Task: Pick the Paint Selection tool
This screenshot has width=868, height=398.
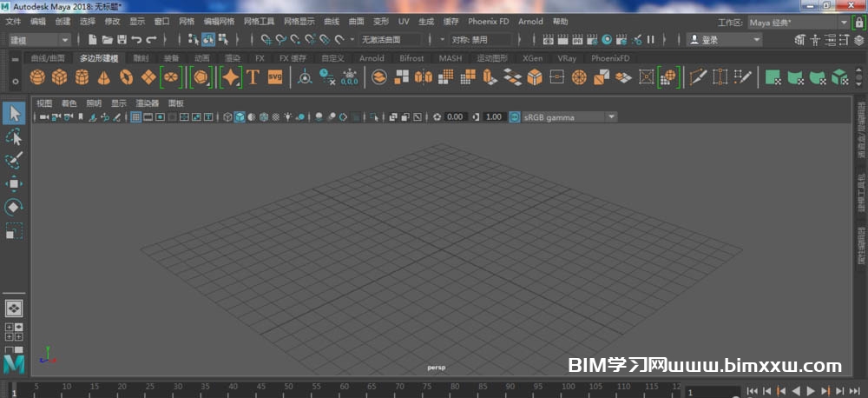Action: coord(14,161)
